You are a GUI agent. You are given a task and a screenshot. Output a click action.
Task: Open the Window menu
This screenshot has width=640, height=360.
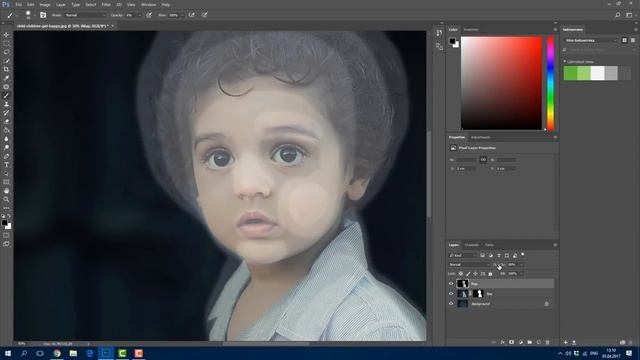coord(149,4)
